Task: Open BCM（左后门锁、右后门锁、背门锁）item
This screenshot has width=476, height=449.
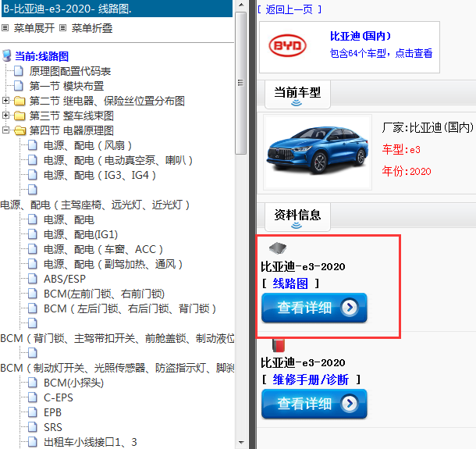Action: coord(130,308)
